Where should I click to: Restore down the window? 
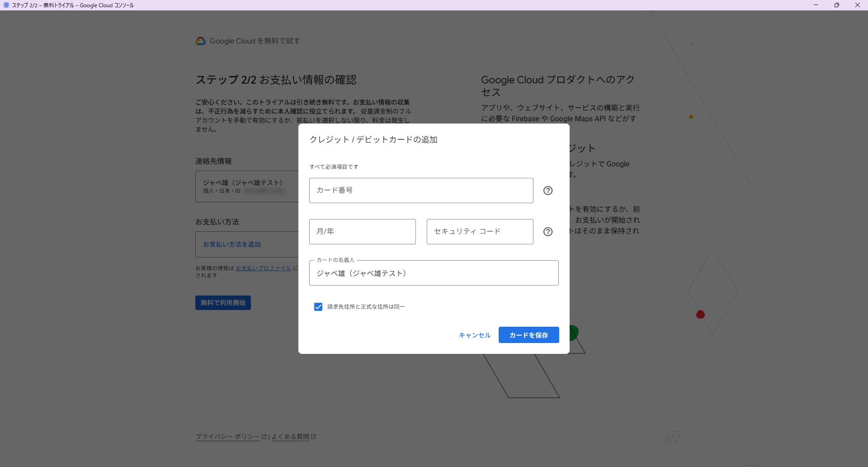[837, 5]
